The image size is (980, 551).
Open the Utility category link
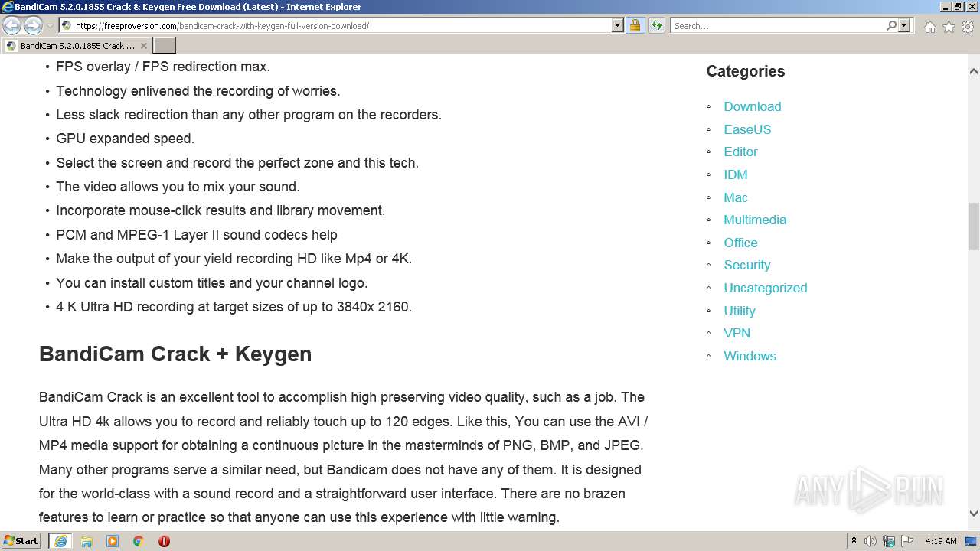[x=740, y=311]
